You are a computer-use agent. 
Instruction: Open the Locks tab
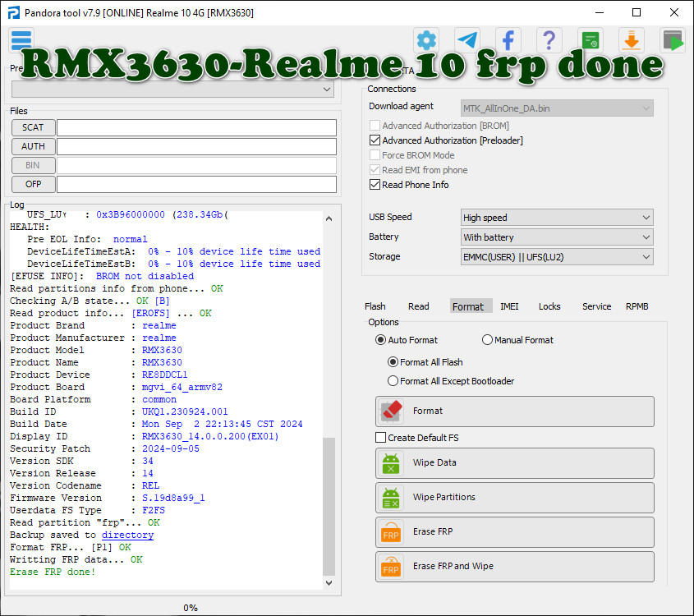pyautogui.click(x=549, y=306)
